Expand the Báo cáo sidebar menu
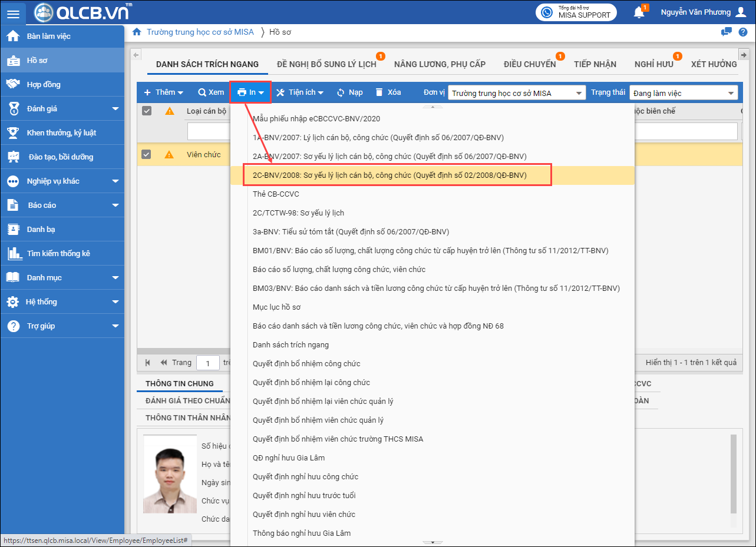 (62, 205)
